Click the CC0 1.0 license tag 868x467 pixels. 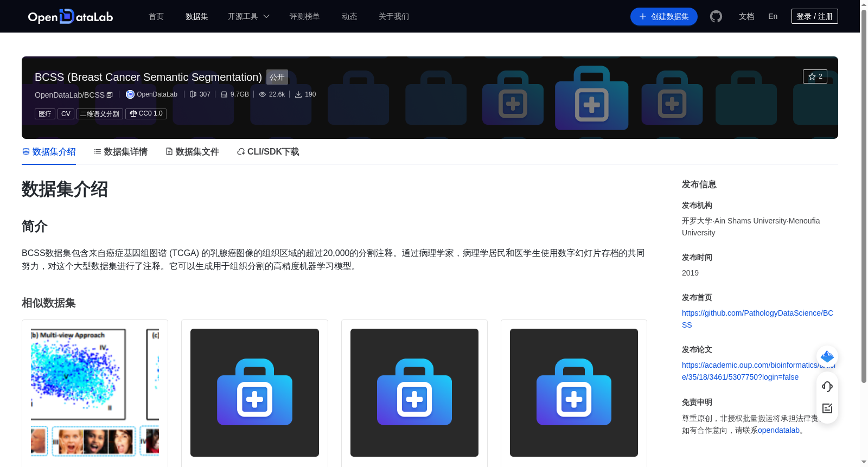click(x=146, y=114)
